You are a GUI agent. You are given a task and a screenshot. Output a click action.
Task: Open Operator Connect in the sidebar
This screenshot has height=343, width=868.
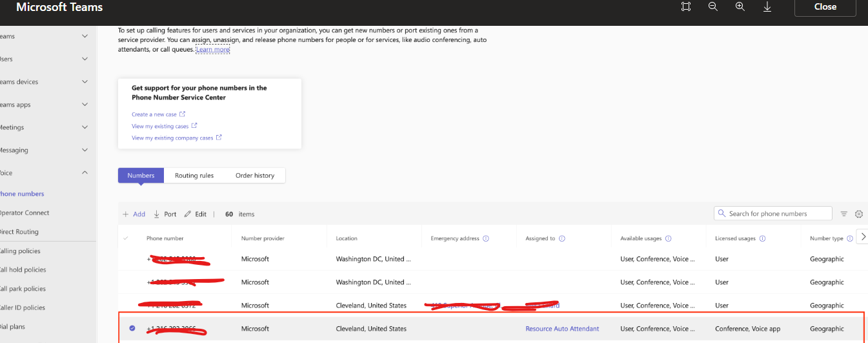(x=25, y=213)
